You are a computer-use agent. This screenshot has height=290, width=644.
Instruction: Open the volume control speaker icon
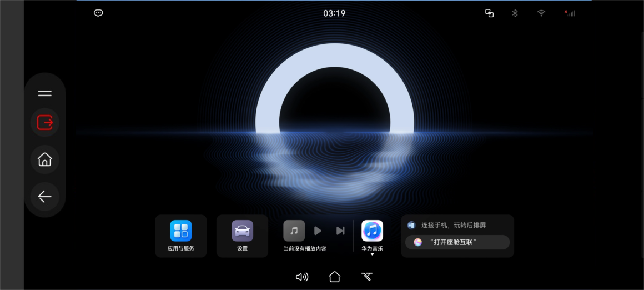tap(301, 277)
